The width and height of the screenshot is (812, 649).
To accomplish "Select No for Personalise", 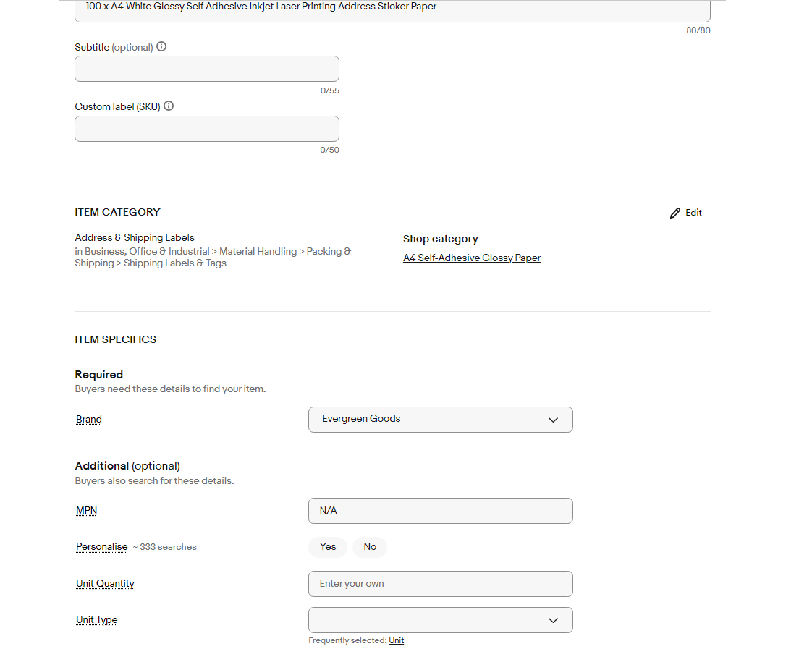I will tap(370, 547).
